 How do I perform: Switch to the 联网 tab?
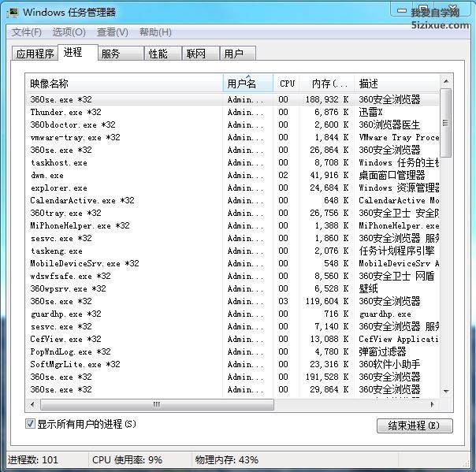[201, 54]
